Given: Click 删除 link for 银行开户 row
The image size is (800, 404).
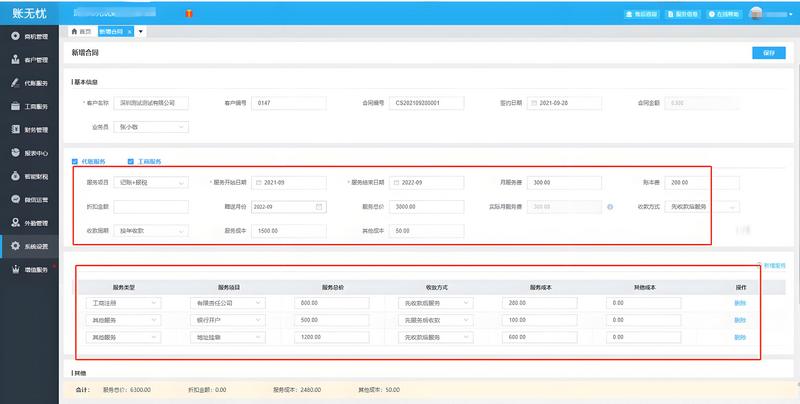Looking at the screenshot, I should click(740, 320).
